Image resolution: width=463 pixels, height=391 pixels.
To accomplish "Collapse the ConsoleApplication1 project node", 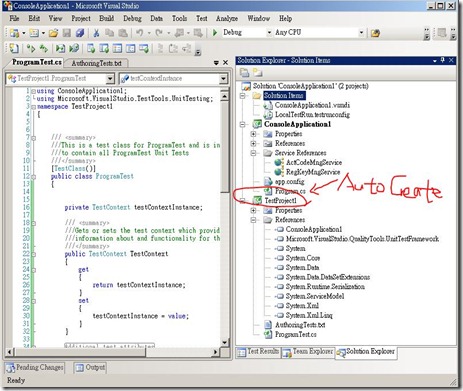I will pyautogui.click(x=243, y=124).
